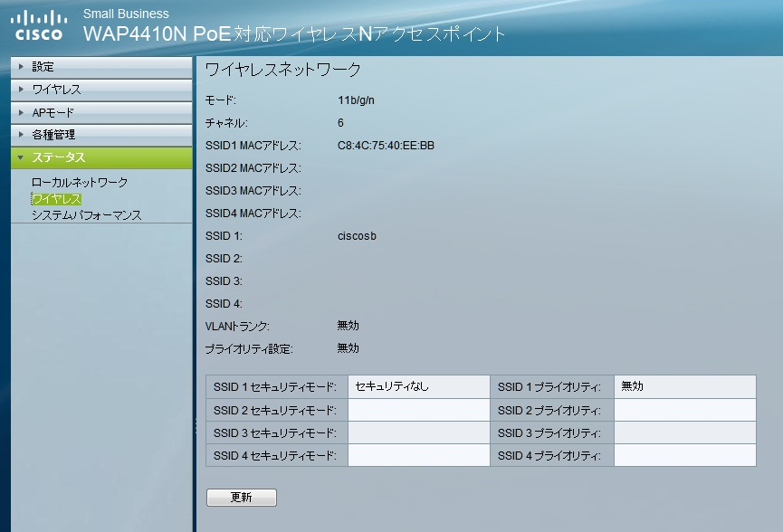This screenshot has height=532, width=783.
Task: Click the Cisco logo
Action: pyautogui.click(x=38, y=26)
